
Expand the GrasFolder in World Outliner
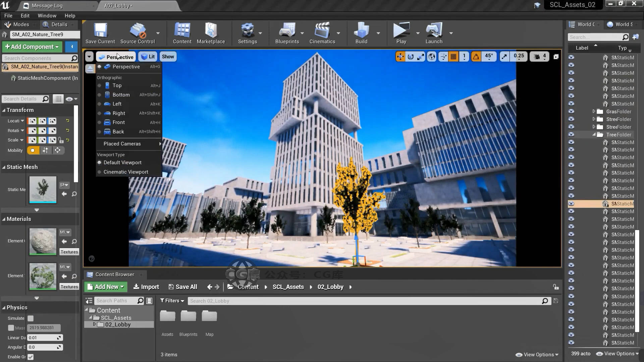tap(594, 112)
